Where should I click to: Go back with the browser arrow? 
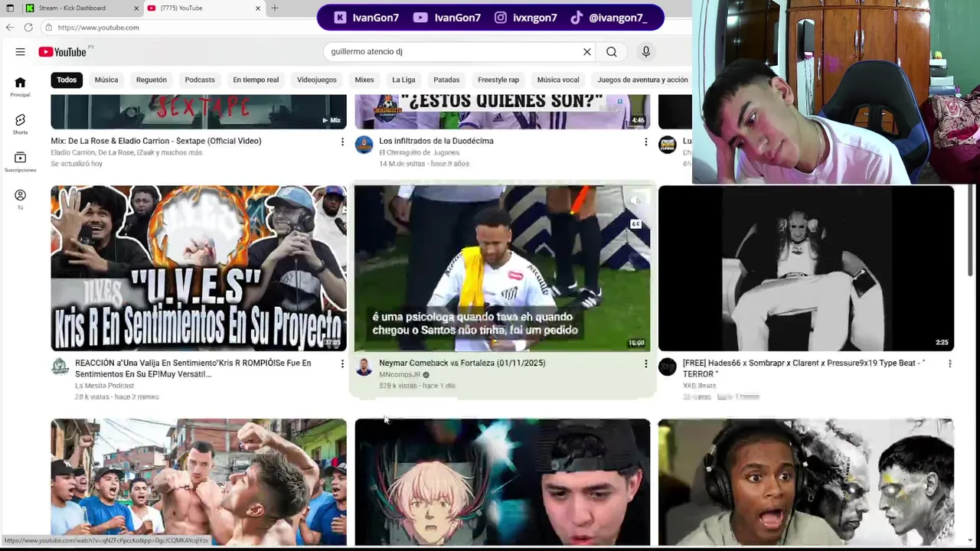pos(9,27)
